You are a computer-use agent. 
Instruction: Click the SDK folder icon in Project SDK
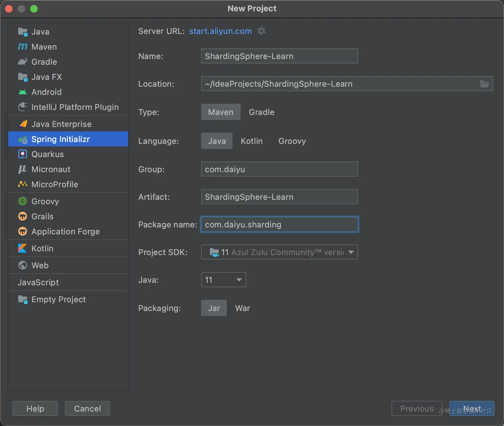[x=214, y=252]
